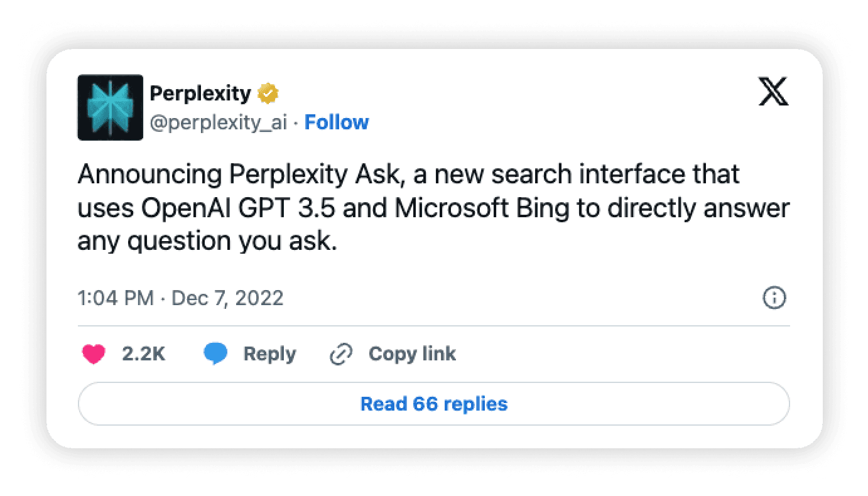Click "any question you ask." tweet line

pyautogui.click(x=207, y=242)
